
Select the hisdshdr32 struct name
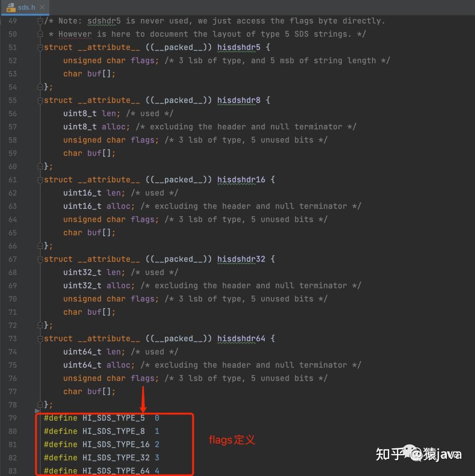pyautogui.click(x=241, y=259)
